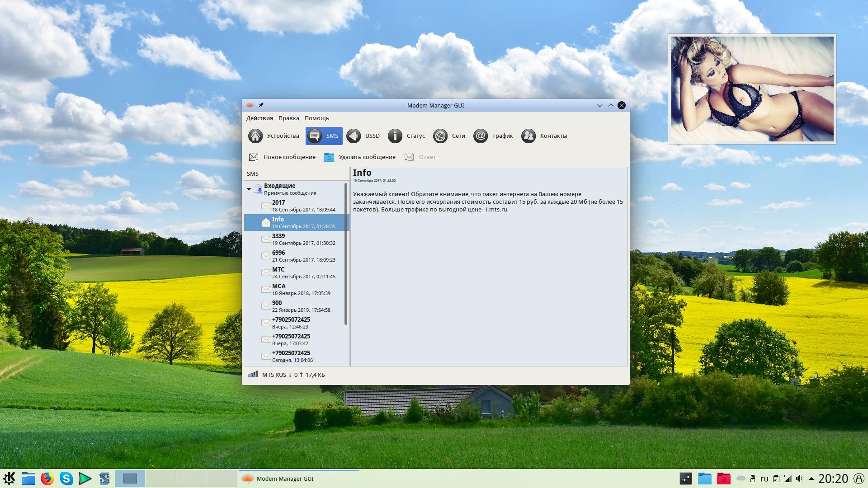Open the Правка menu
Viewport: 868px width, 488px height.
click(288, 118)
